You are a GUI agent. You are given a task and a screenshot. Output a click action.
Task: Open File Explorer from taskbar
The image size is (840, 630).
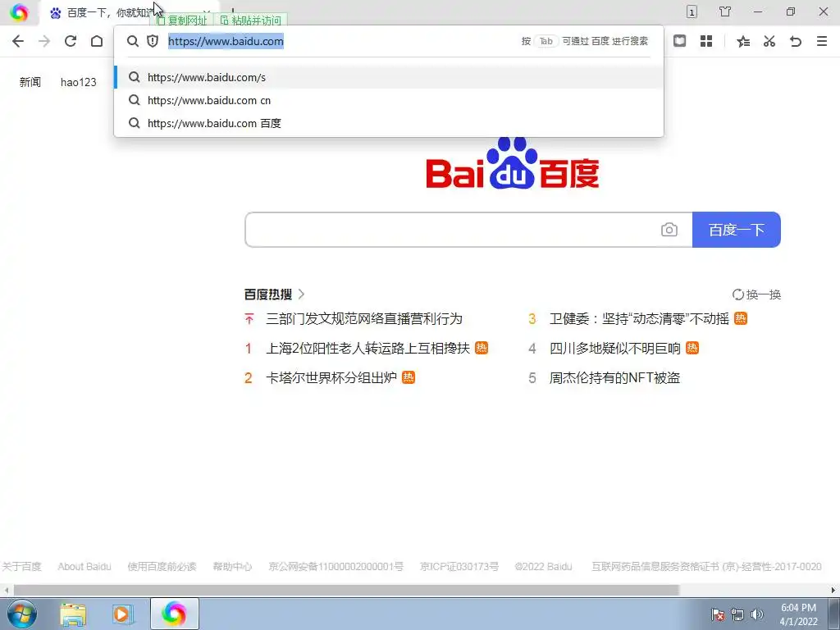pyautogui.click(x=73, y=614)
